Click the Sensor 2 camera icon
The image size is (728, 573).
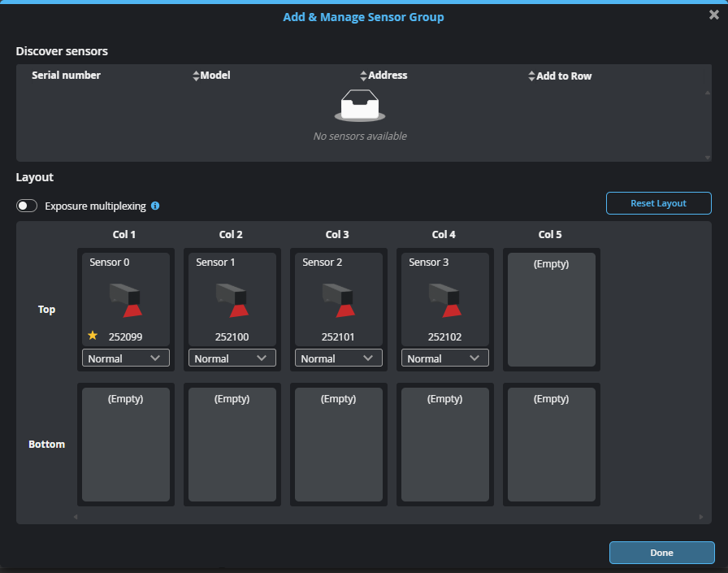tap(338, 299)
